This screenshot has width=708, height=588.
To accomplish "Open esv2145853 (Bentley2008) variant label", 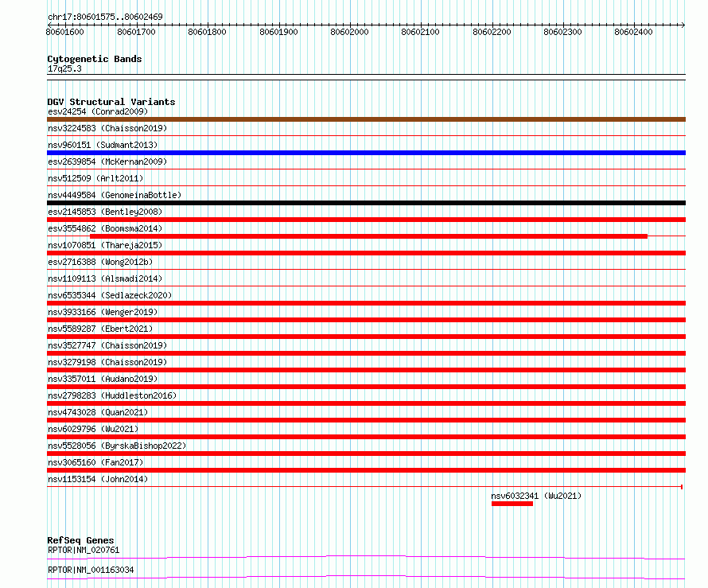I will pyautogui.click(x=105, y=212).
